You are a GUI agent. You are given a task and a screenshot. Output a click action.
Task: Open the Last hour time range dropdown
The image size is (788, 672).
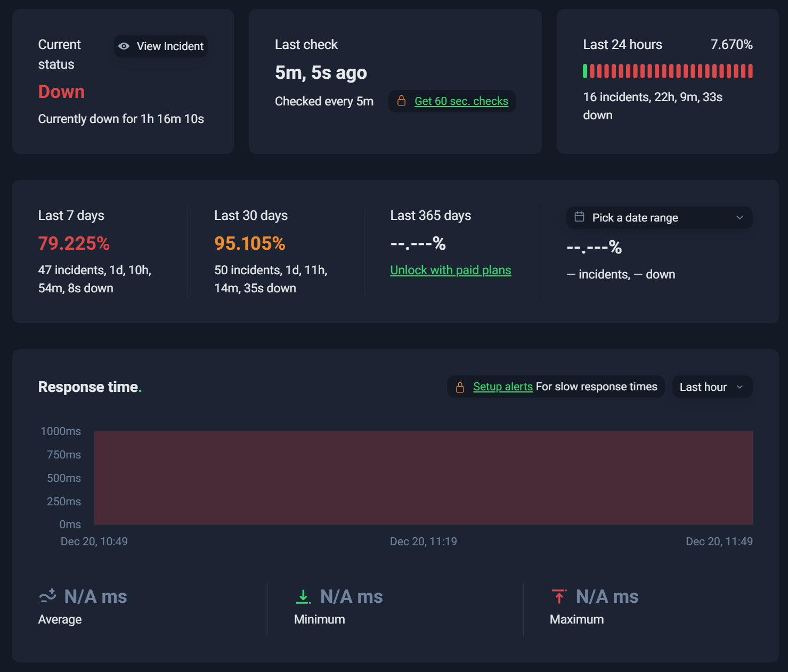(712, 387)
